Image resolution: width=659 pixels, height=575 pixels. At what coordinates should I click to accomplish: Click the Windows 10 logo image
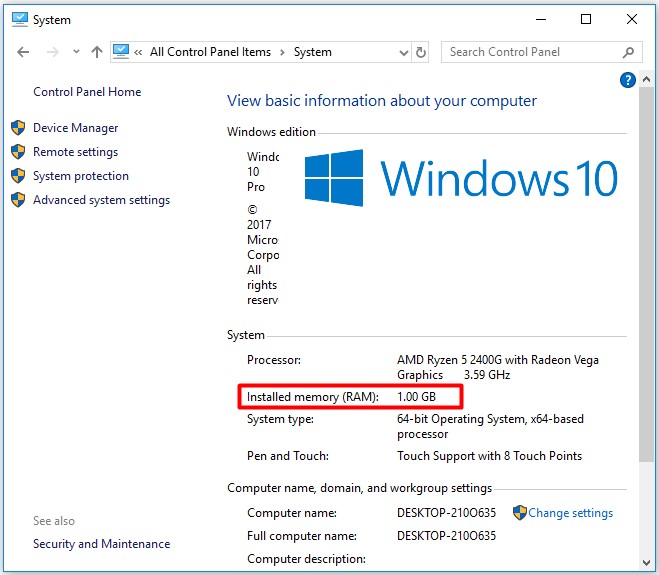461,178
